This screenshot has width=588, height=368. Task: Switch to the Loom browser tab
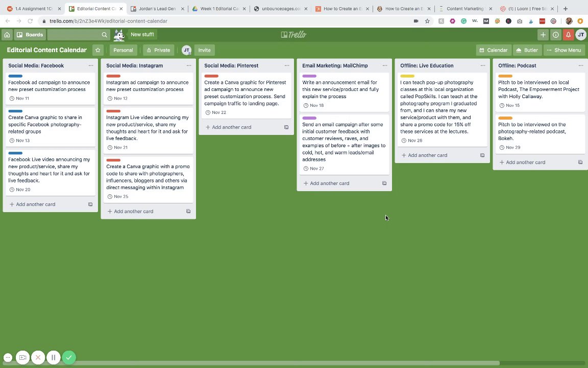(527, 9)
